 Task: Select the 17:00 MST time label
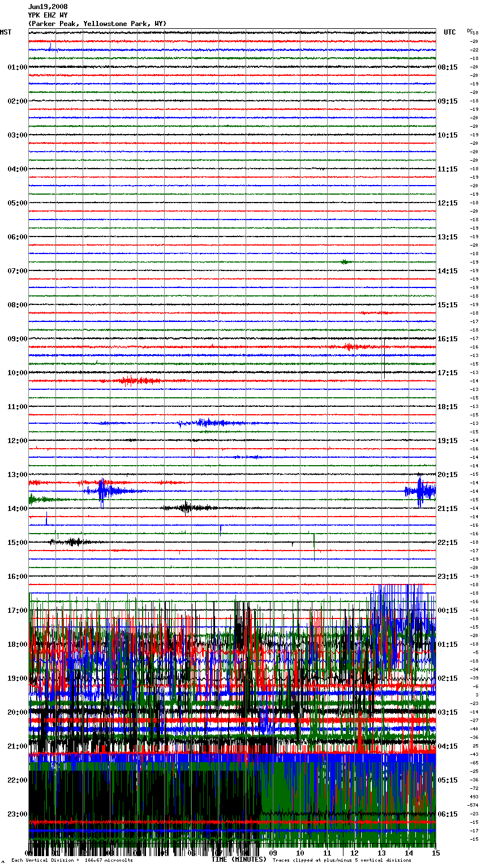coord(18,611)
